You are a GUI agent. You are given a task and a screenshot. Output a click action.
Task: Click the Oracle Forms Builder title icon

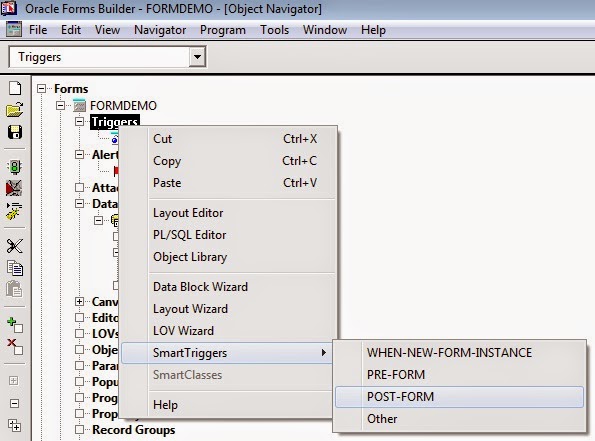[9, 8]
